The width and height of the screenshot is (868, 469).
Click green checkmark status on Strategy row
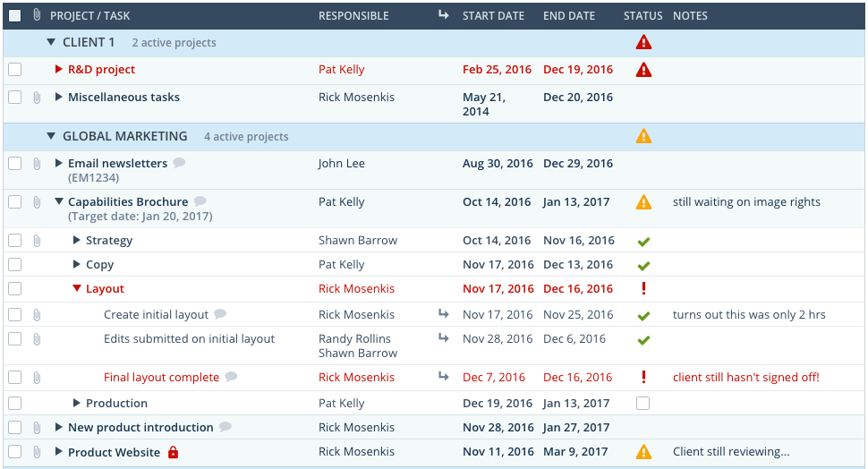pos(643,242)
